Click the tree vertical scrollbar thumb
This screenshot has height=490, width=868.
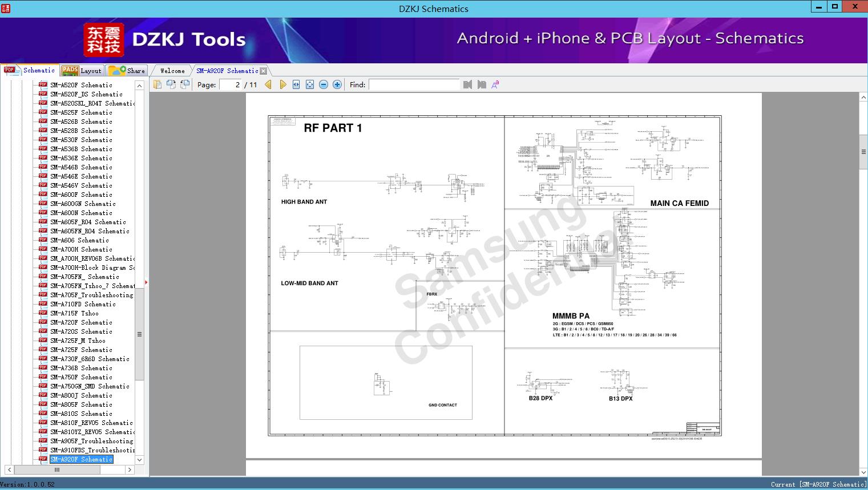[139, 334]
